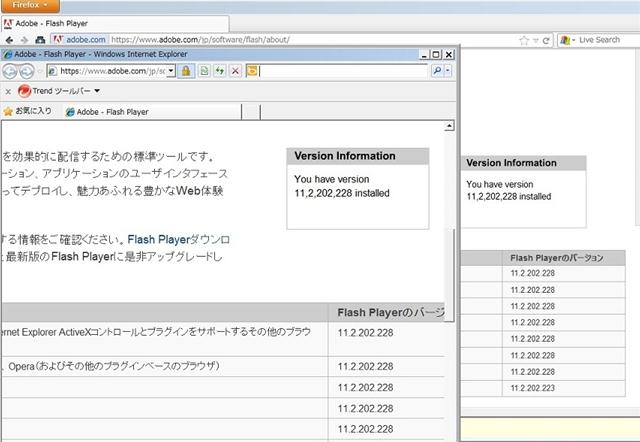Refresh the page in Internet Explorer
The width and height of the screenshot is (640, 442).
pos(220,71)
